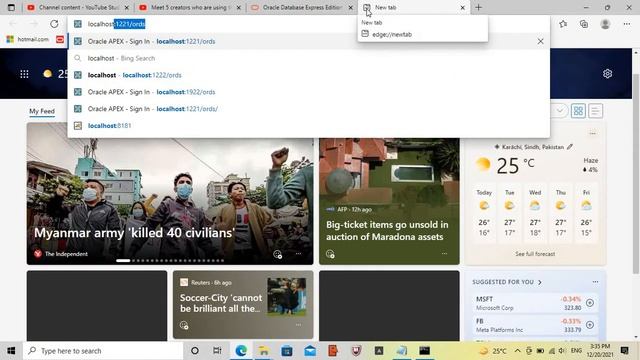
Task: Open reactions icon on Maradona article
Action: (x=330, y=254)
